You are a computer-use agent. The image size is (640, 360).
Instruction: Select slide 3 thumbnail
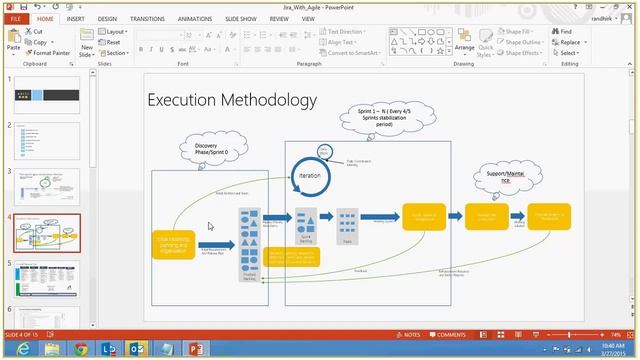(47, 187)
